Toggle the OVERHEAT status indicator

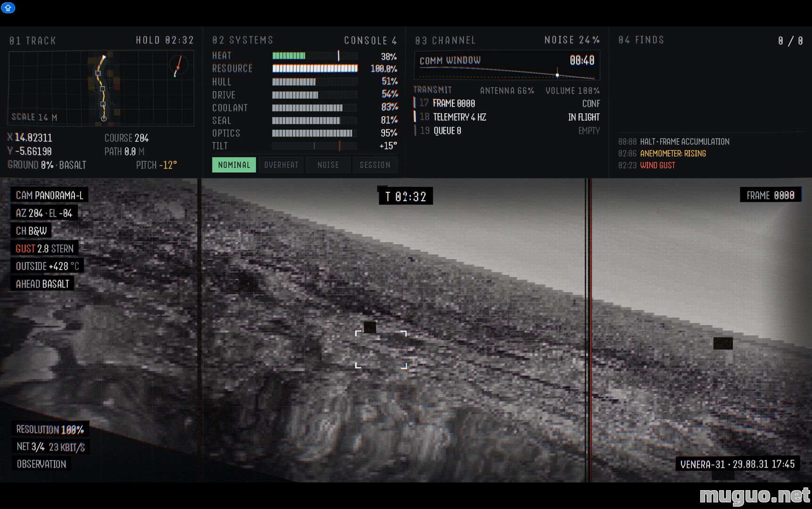pyautogui.click(x=281, y=165)
